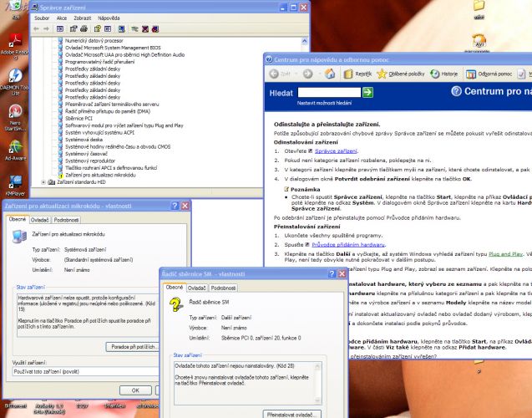The image size is (532, 418).
Task: Click toolbar icon right of yellow help icon
Action: (108, 29)
